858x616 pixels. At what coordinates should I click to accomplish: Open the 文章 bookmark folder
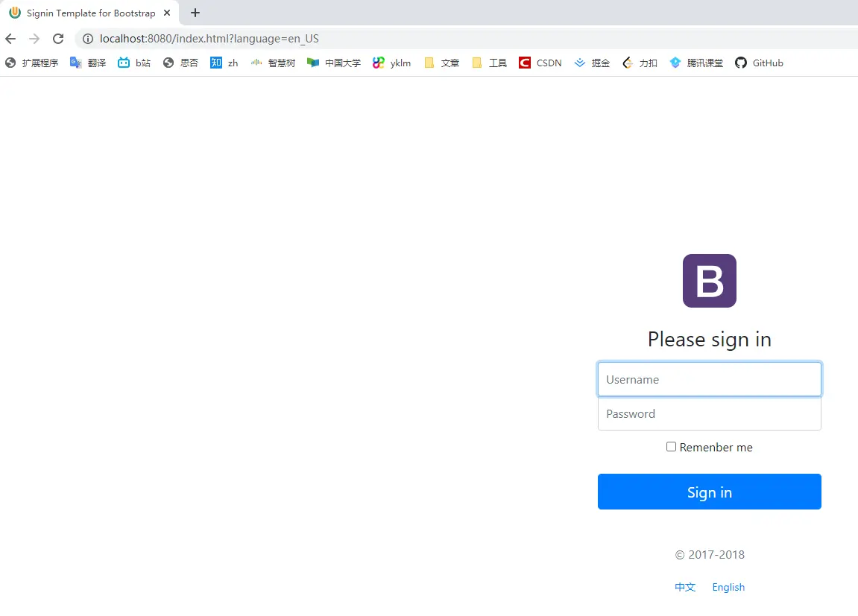(441, 63)
